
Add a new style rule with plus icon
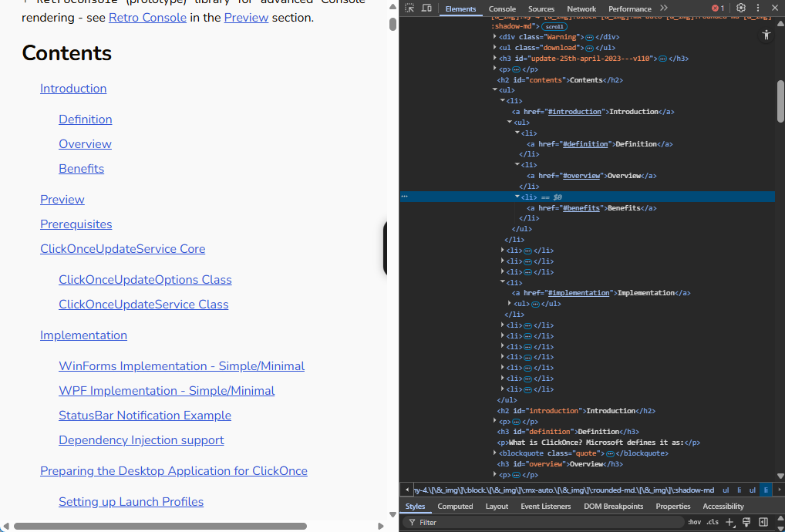click(x=730, y=522)
